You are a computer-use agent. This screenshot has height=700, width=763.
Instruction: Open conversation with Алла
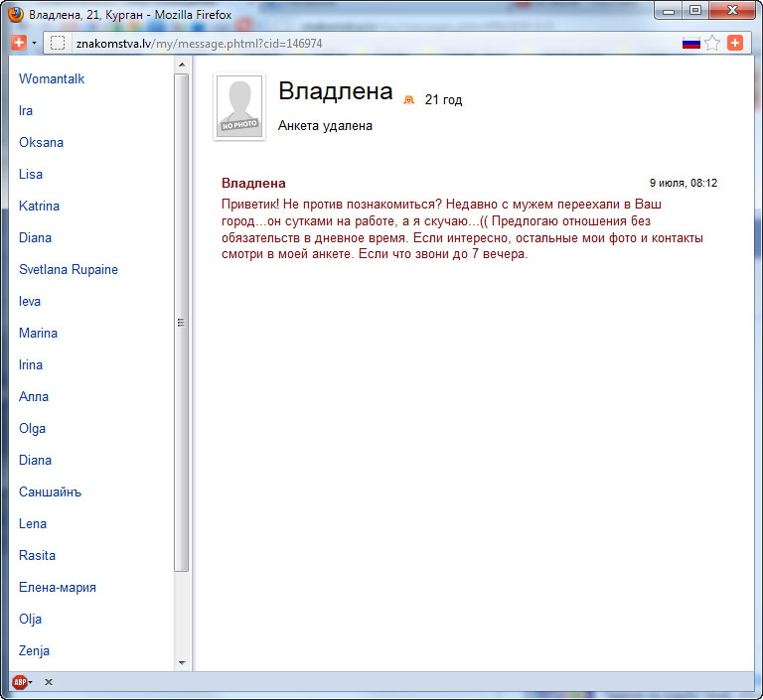34,396
